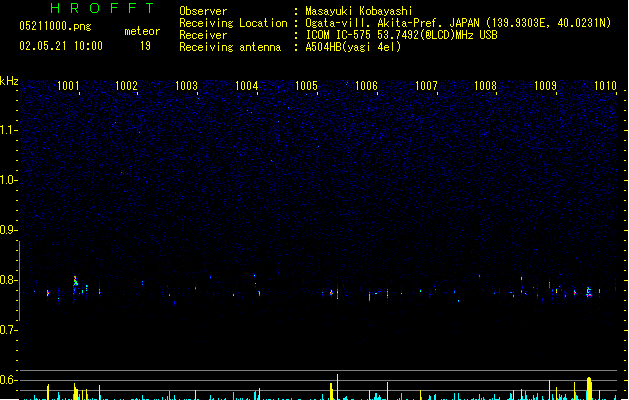Screen dimensions: 629x400
Task: Click the 1010 time axis label
Action: (x=605, y=86)
